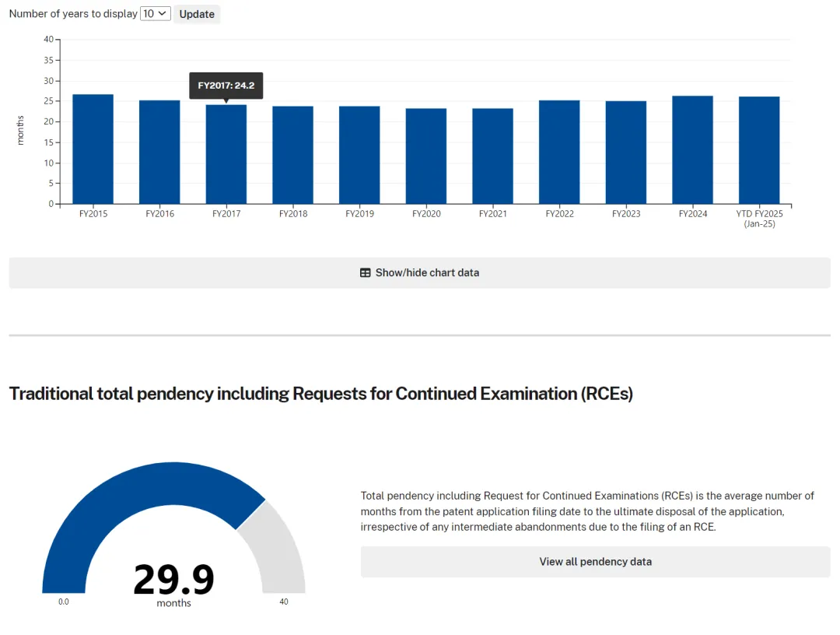Click the FY2020 bar in the chart
Viewport: 840px width, 635px height.
pyautogui.click(x=426, y=156)
